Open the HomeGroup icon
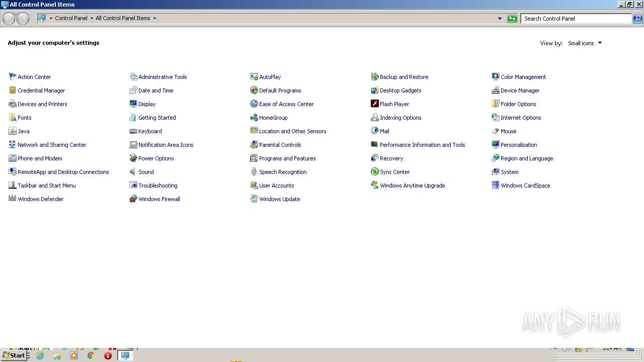Viewport: 644px width, 362px height. (x=254, y=117)
